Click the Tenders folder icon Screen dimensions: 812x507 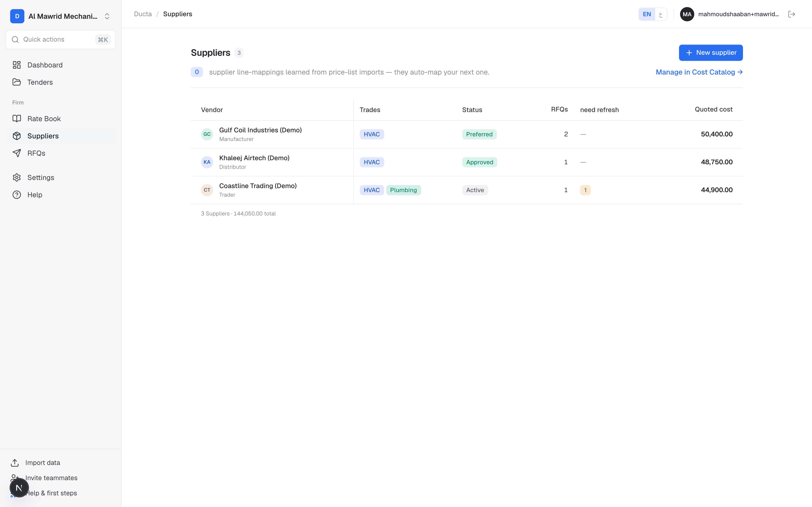(16, 82)
